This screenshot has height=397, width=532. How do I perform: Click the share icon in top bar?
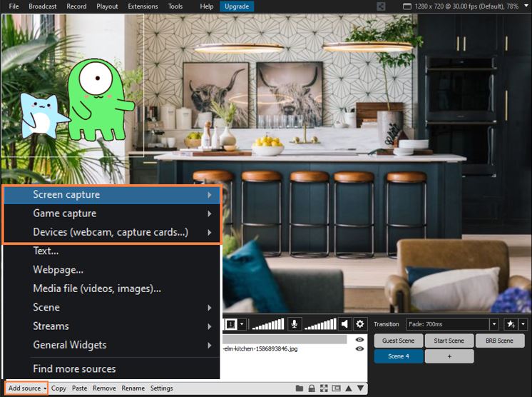(381, 6)
